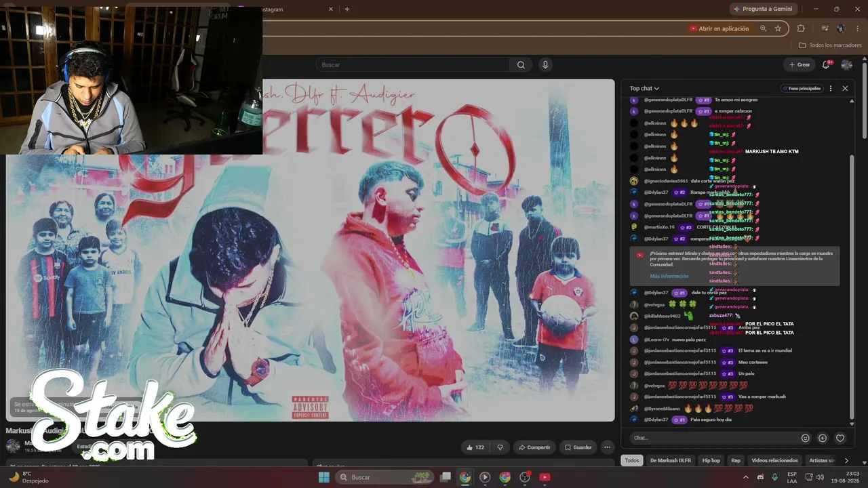
Task: Select the Videos relacionados chip
Action: [774, 461]
